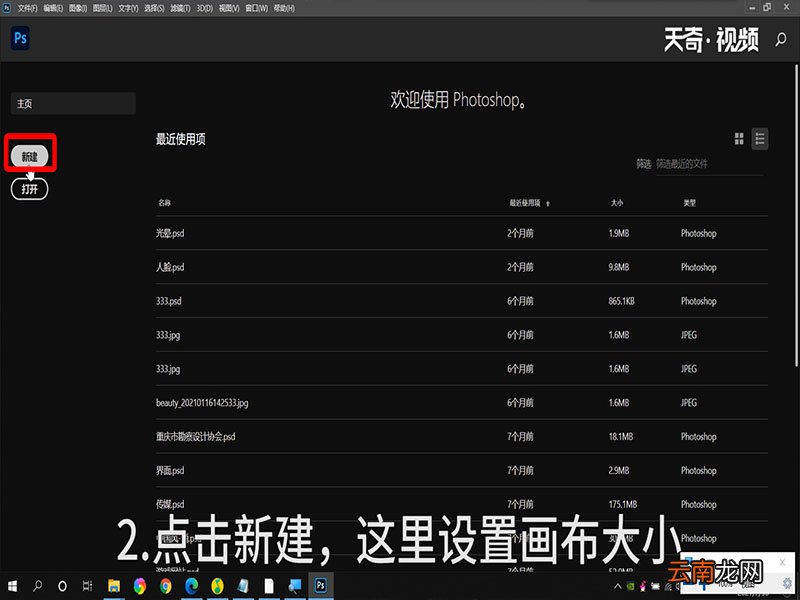Image resolution: width=800 pixels, height=600 pixels.
Task: Click the NVIDIA tray icon
Action: point(631,586)
